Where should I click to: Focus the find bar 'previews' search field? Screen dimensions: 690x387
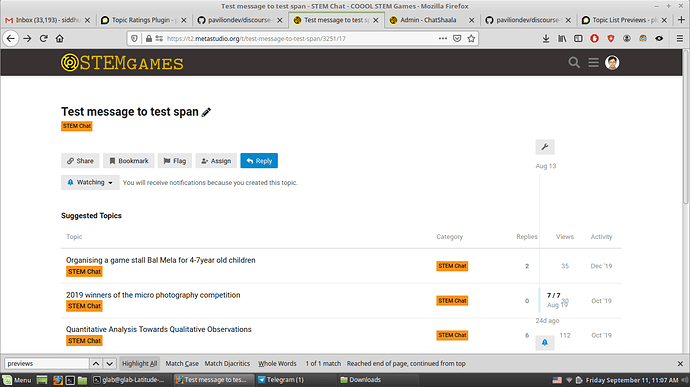pyautogui.click(x=47, y=364)
